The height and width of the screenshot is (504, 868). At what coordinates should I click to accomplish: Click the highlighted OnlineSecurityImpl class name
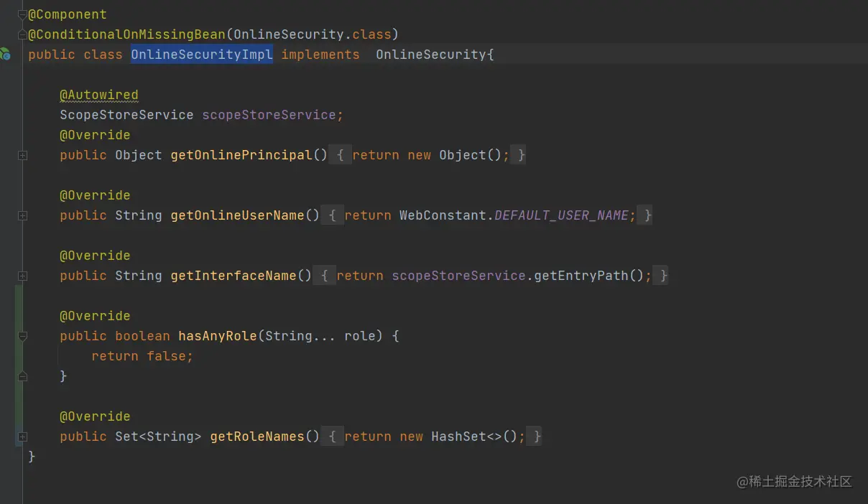tap(202, 55)
